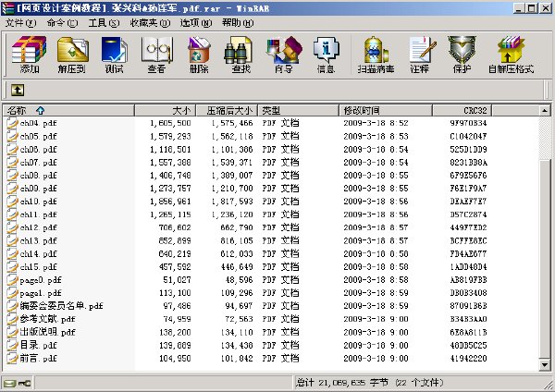Viewport: 555px width, 392px height.
Task: Click the scrollbar down arrow
Action: pos(545,365)
